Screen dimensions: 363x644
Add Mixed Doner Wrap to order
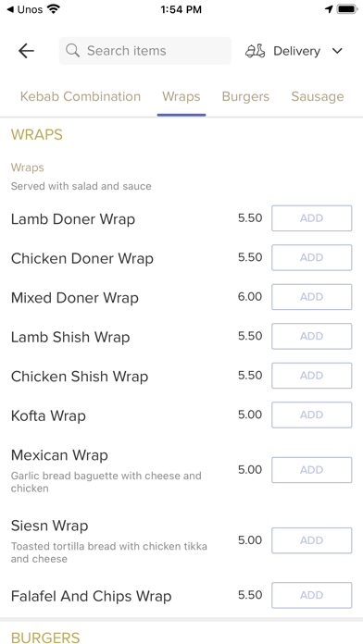pos(312,297)
